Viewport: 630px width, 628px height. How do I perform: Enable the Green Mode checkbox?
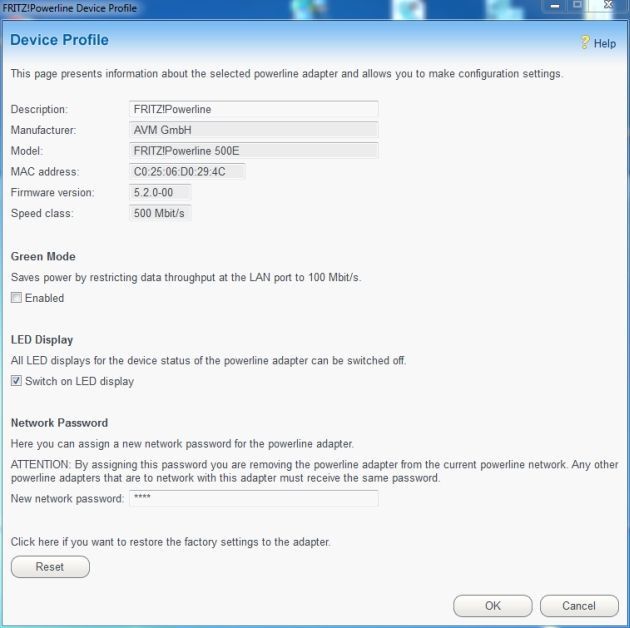(x=16, y=298)
